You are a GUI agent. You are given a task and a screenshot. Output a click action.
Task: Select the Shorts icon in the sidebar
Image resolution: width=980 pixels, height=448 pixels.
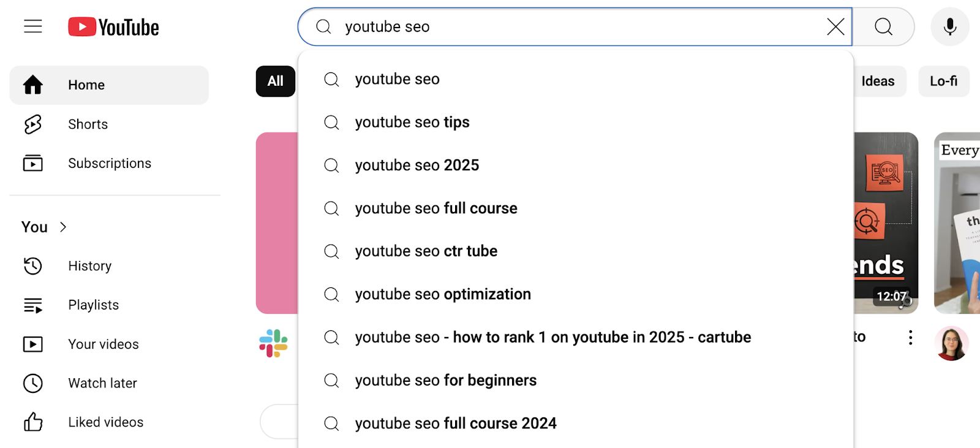click(32, 124)
